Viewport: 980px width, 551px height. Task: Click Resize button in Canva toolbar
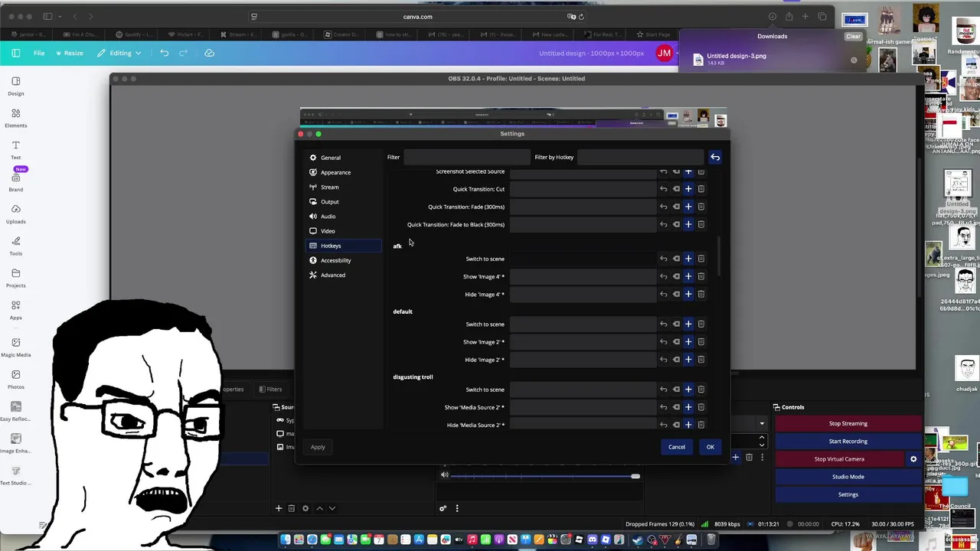point(70,53)
